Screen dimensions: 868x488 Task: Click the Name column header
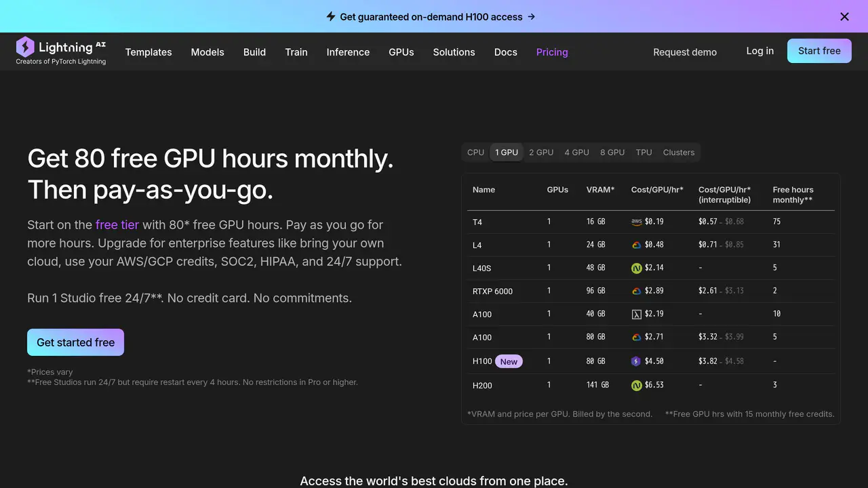[484, 190]
